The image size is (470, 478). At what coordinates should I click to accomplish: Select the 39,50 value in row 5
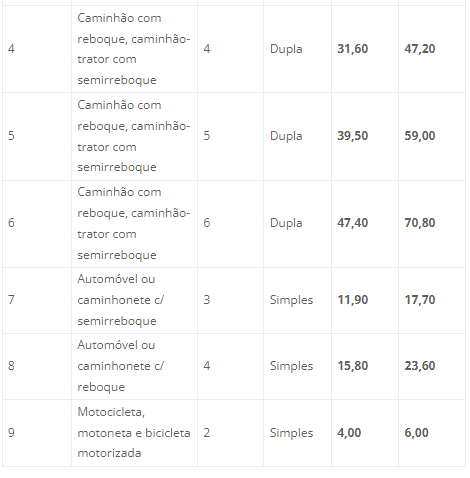pos(353,136)
